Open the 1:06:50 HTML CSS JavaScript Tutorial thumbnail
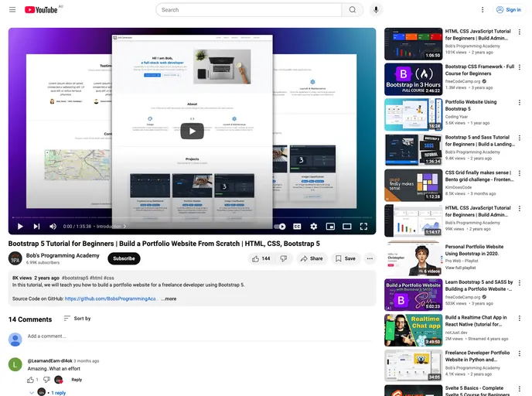 coord(413,44)
